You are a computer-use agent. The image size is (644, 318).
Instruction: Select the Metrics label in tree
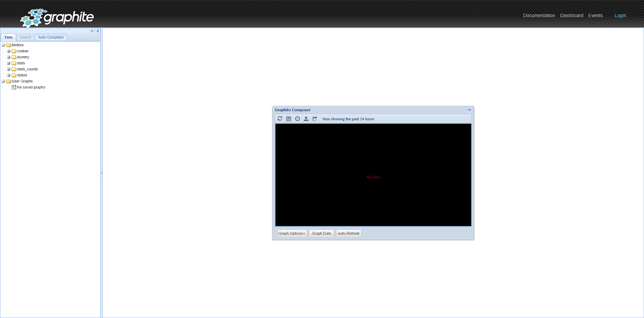tap(18, 45)
